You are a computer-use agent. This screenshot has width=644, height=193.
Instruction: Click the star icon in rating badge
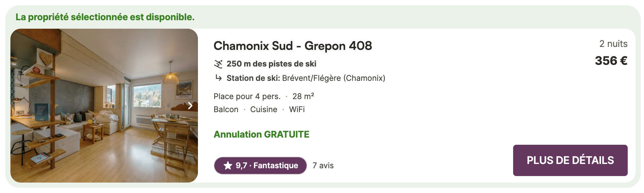[228, 166]
